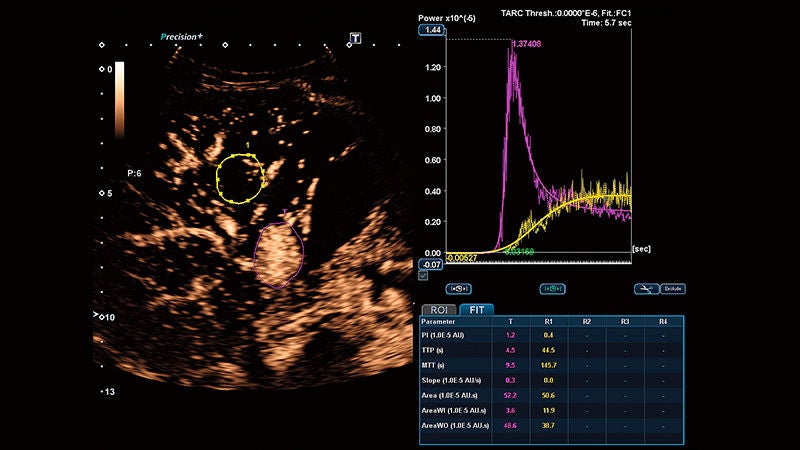Click the white start-time frame button below the graph
The height and width of the screenshot is (450, 800).
coord(458,289)
